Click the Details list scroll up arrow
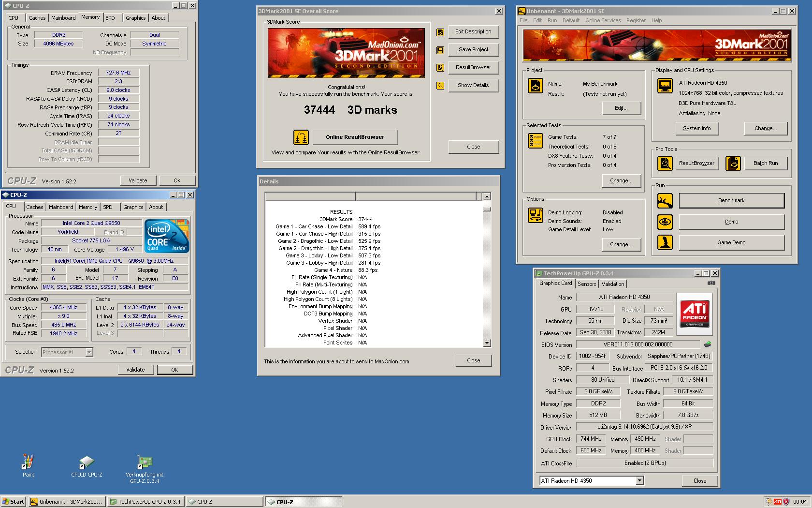The image size is (812, 508). (487, 196)
